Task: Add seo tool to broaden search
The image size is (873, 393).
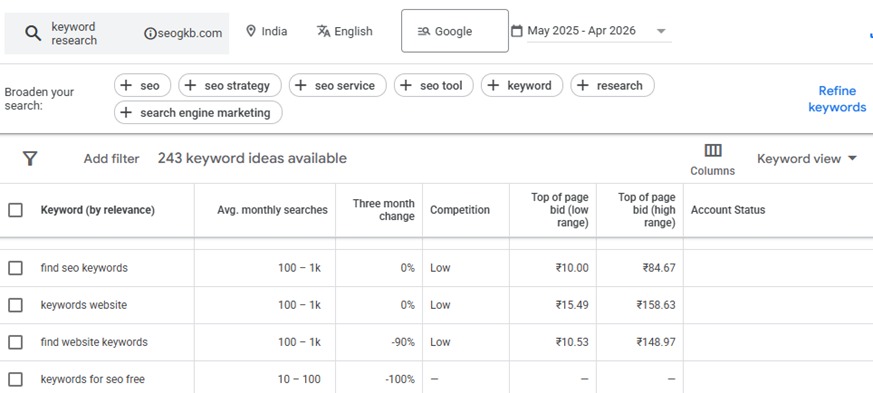Action: coord(434,86)
